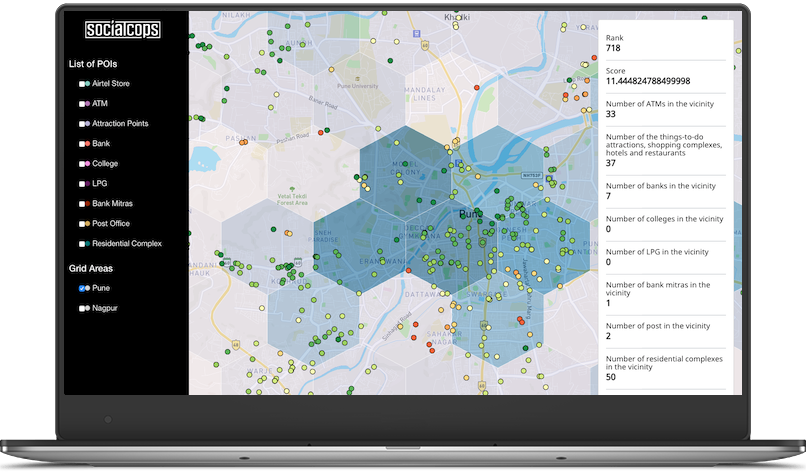The width and height of the screenshot is (806, 475).
Task: Click the Rank value 718
Action: click(613, 48)
